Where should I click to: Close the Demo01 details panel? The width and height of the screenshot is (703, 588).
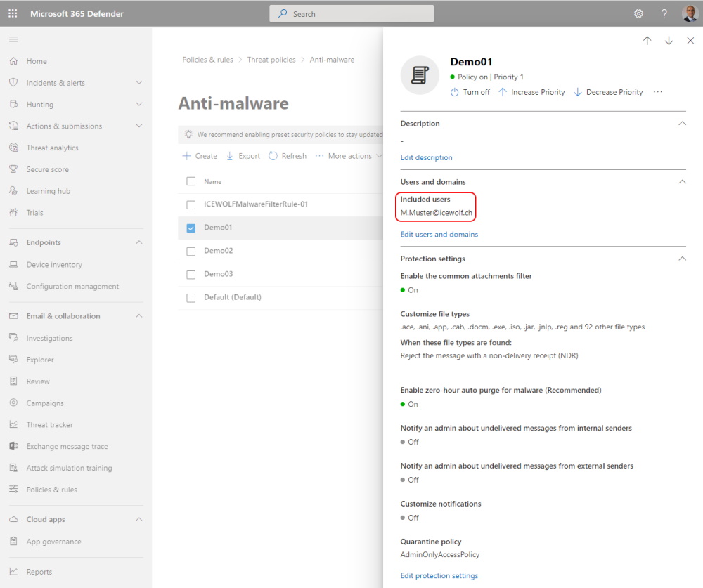tap(690, 41)
